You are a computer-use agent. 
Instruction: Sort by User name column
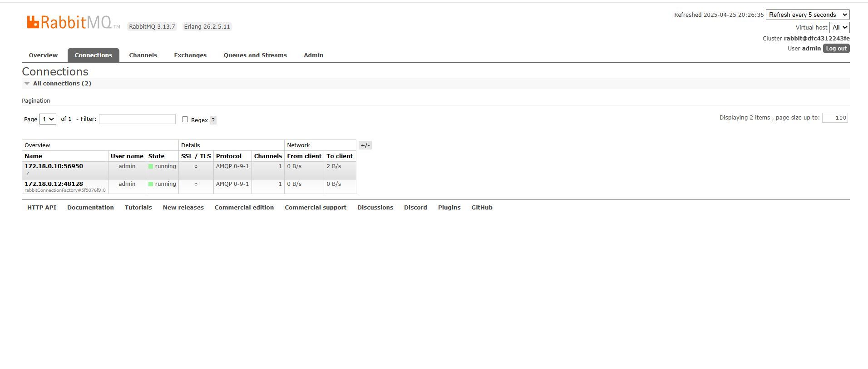(x=127, y=156)
